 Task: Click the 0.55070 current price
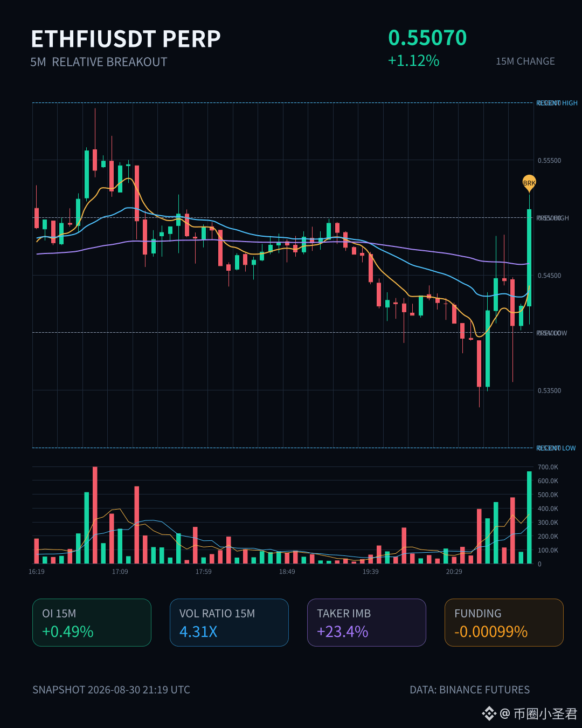pos(427,38)
